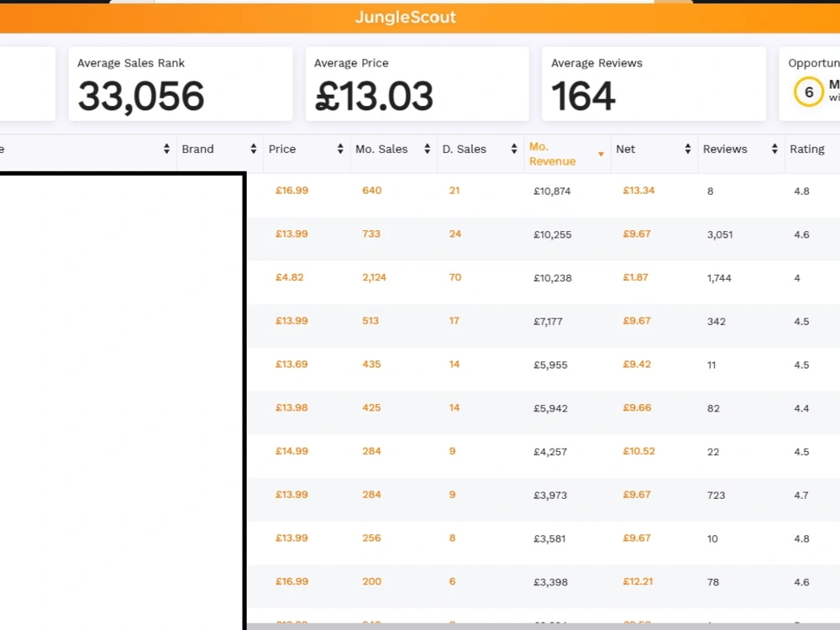840x630 pixels.
Task: Select daily sales value 24
Action: pyautogui.click(x=454, y=234)
